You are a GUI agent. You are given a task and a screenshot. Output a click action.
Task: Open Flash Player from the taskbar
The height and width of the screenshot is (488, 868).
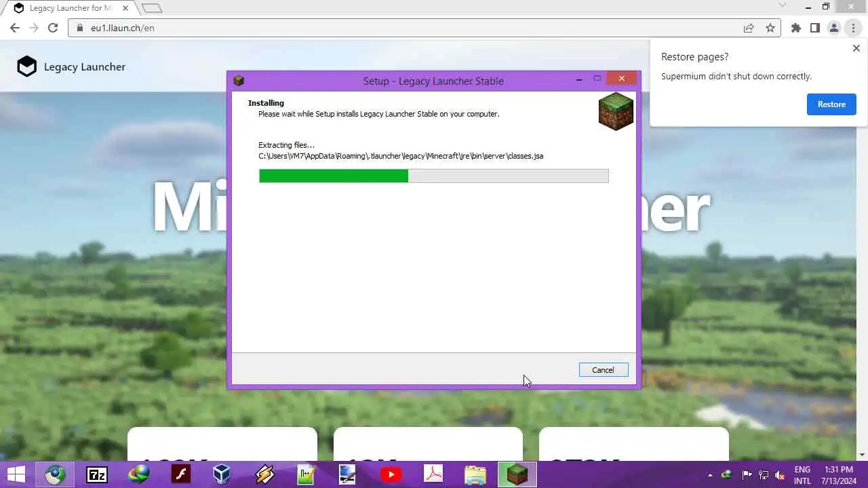[181, 474]
